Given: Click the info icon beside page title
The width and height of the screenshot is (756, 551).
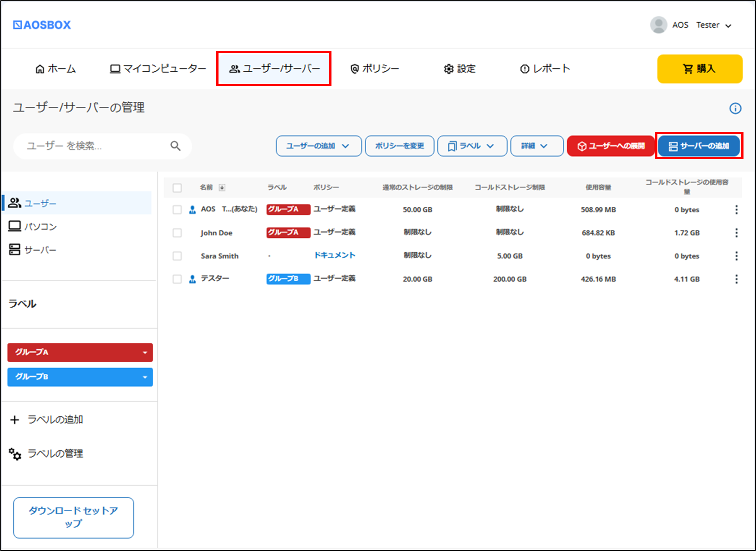Looking at the screenshot, I should [x=735, y=108].
